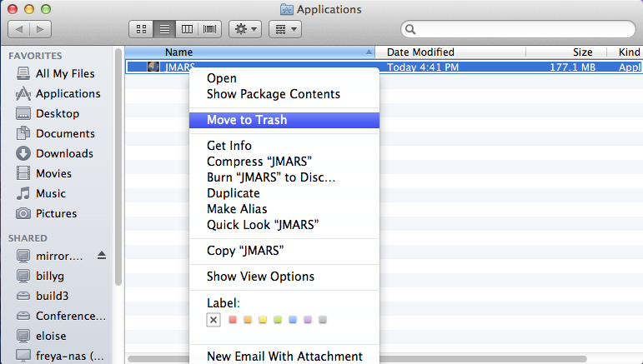Open Desktop folder in sidebar
Image resolution: width=643 pixels, height=364 pixels.
[x=48, y=113]
